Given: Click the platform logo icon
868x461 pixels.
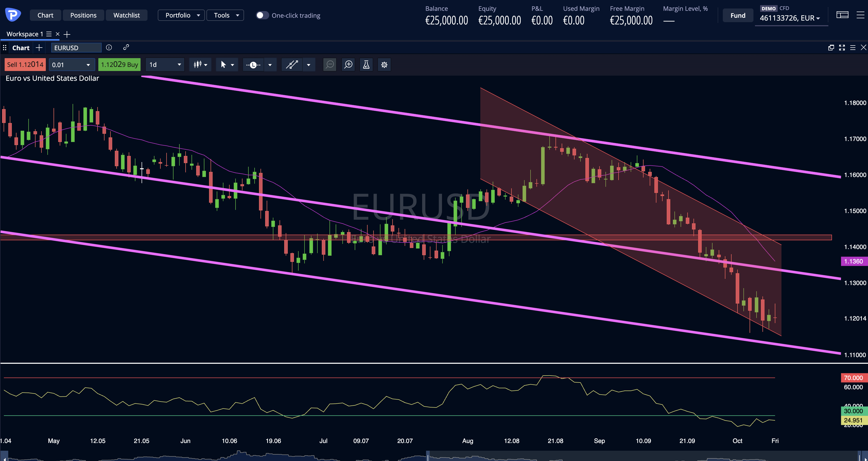Looking at the screenshot, I should coord(13,15).
